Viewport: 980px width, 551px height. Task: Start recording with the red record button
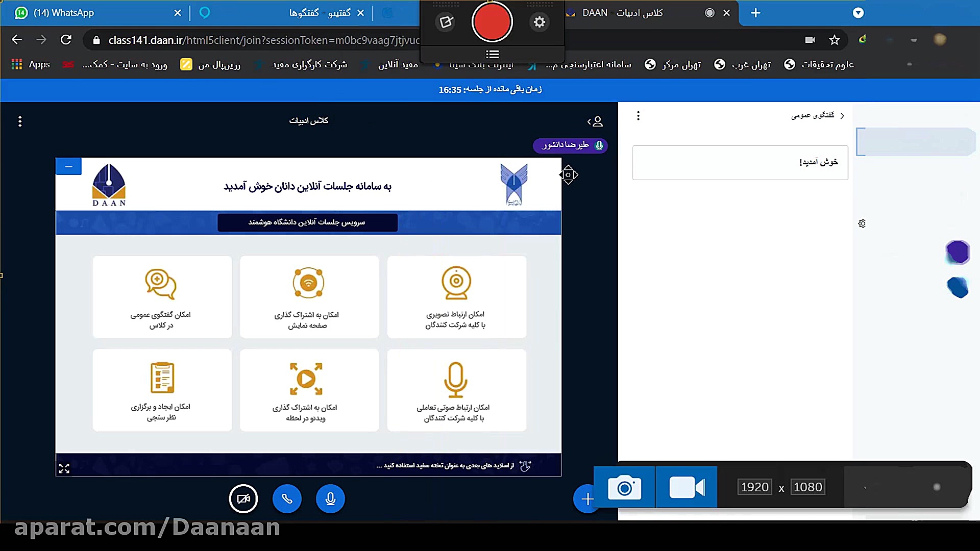click(x=492, y=22)
